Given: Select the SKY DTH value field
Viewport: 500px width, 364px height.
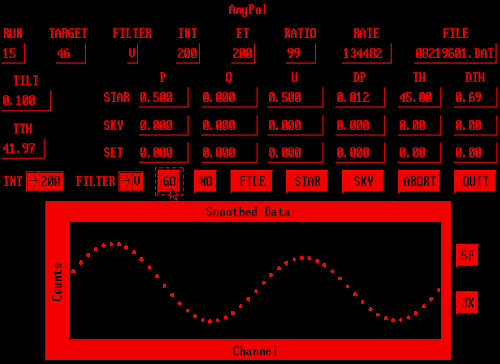Looking at the screenshot, I should 476,126.
